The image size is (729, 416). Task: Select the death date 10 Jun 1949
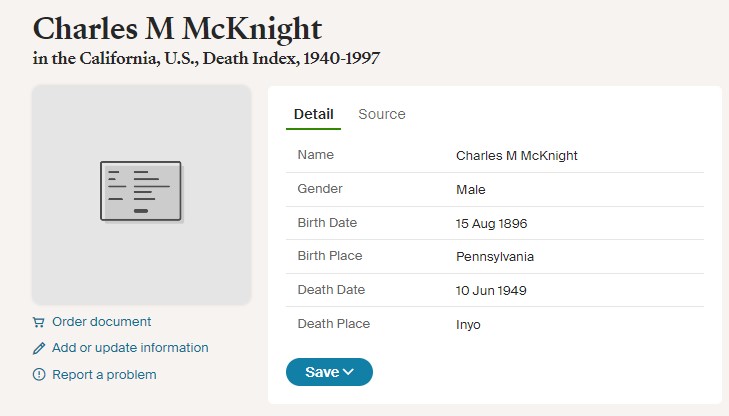pyautogui.click(x=491, y=291)
